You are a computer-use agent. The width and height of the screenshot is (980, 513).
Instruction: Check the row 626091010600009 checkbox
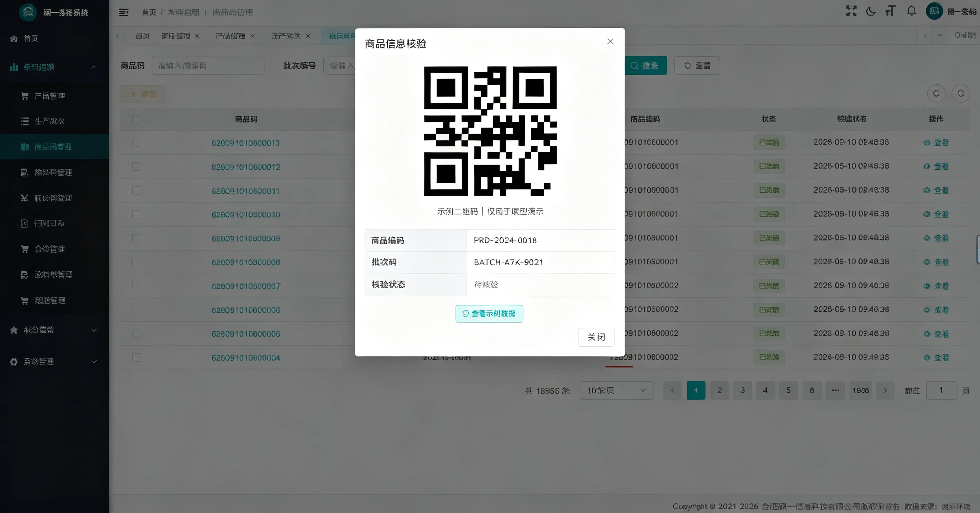(x=136, y=238)
